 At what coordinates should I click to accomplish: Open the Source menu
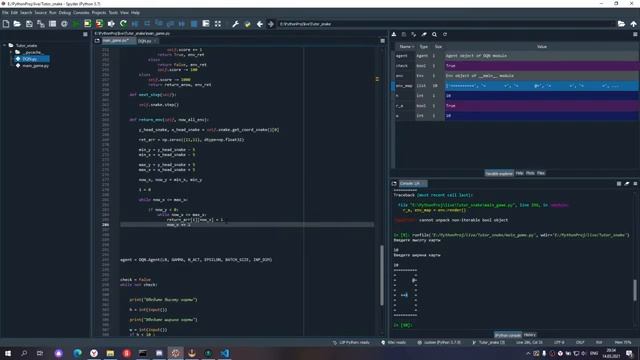pos(40,13)
